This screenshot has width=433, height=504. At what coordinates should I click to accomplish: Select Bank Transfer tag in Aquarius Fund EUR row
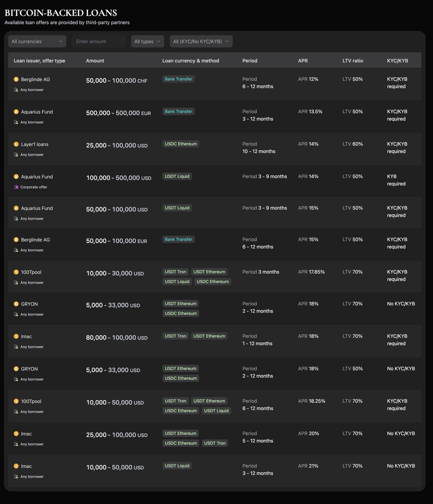[x=178, y=111]
